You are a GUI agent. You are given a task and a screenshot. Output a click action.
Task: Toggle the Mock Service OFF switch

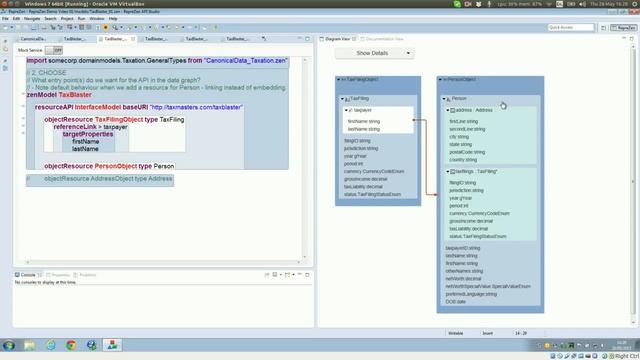54,50
